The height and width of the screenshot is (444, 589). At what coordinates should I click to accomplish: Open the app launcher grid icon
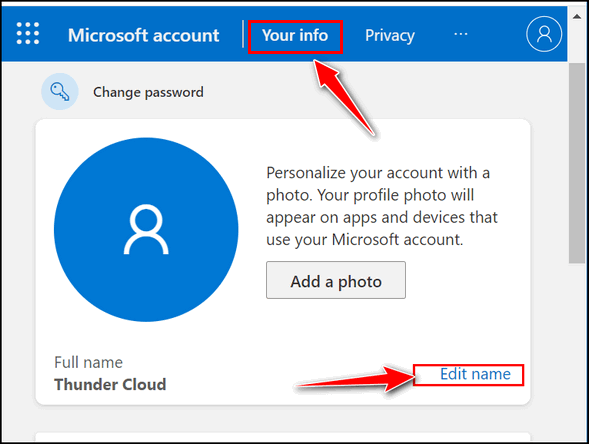point(28,33)
